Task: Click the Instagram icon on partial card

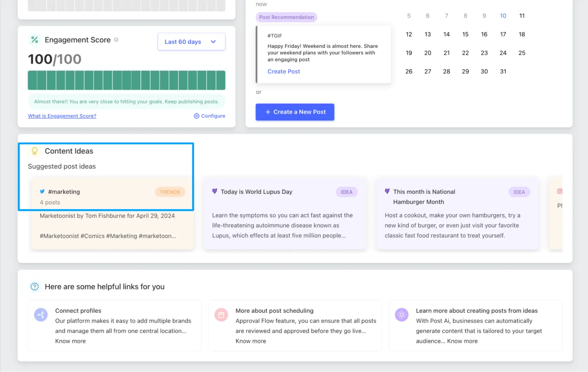Action: 559,191
